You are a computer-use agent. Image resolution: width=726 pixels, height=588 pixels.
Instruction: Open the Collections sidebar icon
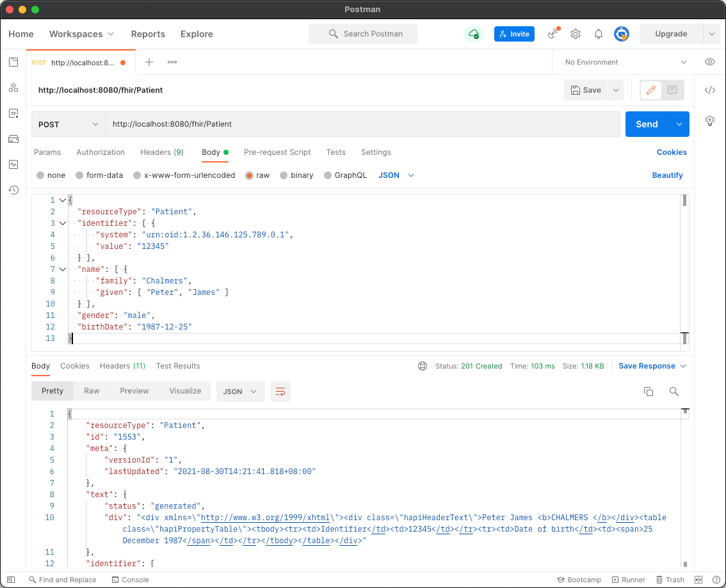tap(13, 62)
